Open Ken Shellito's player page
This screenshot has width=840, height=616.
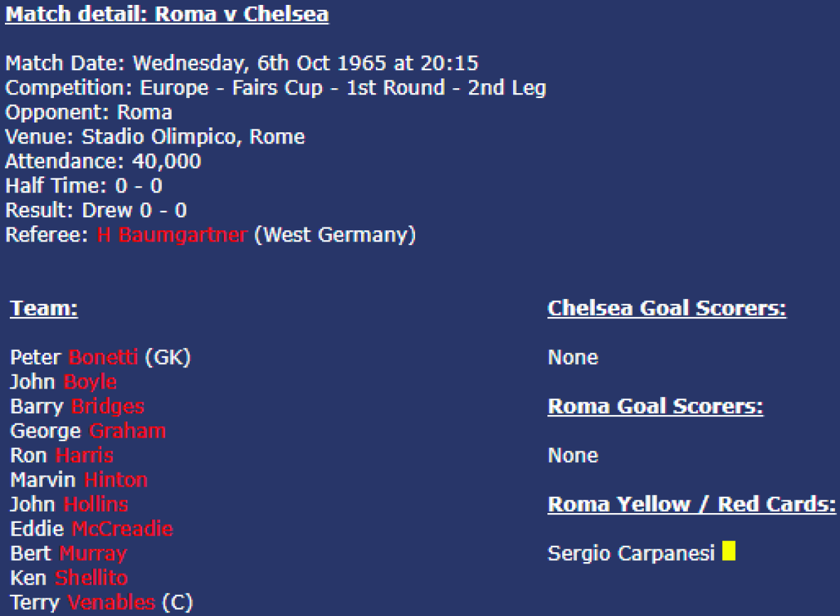point(91,578)
